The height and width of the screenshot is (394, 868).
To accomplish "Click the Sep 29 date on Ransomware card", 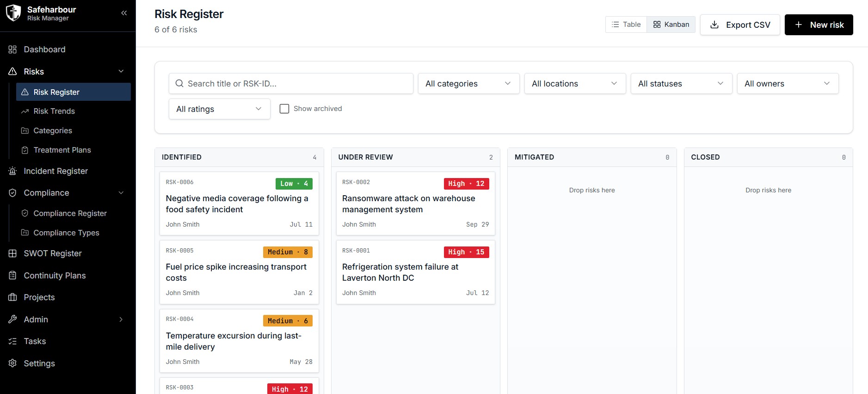I will (x=477, y=224).
